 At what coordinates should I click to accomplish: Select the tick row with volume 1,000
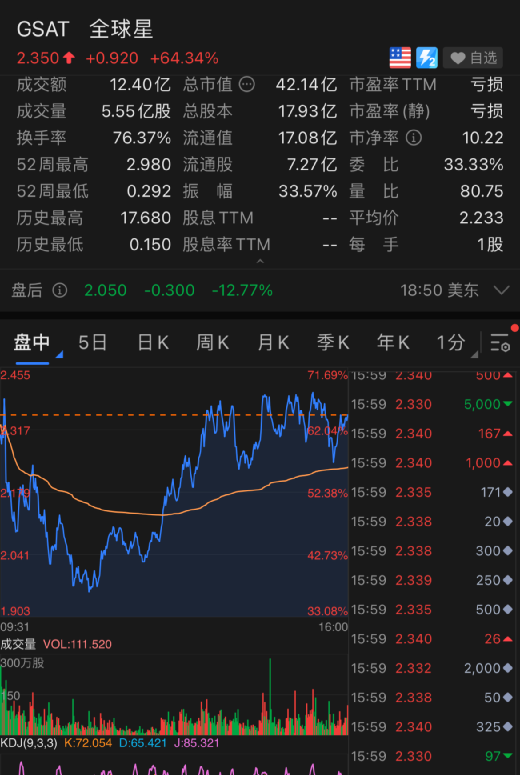click(x=432, y=463)
